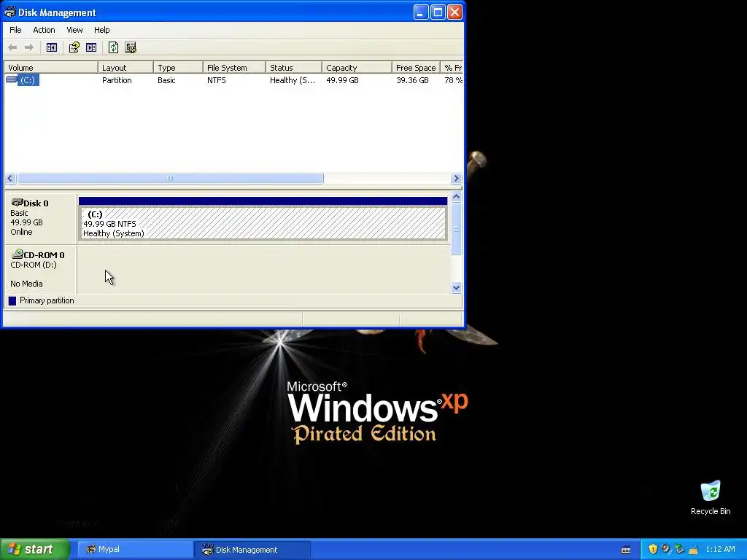This screenshot has width=747, height=560.
Task: Click the show/hide action pane toolbar icon
Action: coord(91,47)
